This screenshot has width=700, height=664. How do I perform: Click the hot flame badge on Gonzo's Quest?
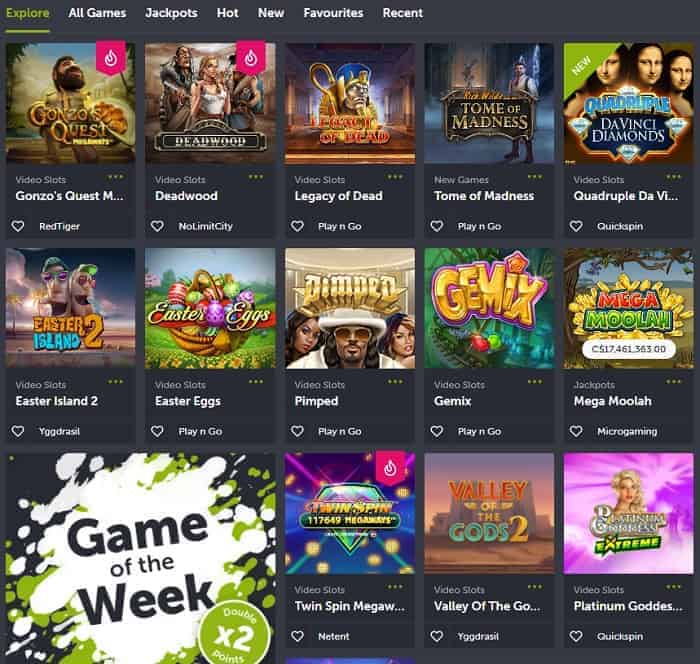point(111,58)
